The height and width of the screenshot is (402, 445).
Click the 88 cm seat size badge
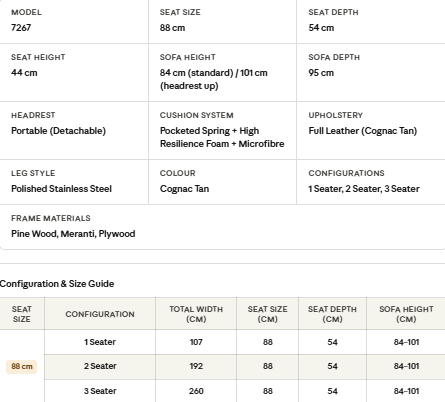pyautogui.click(x=22, y=367)
